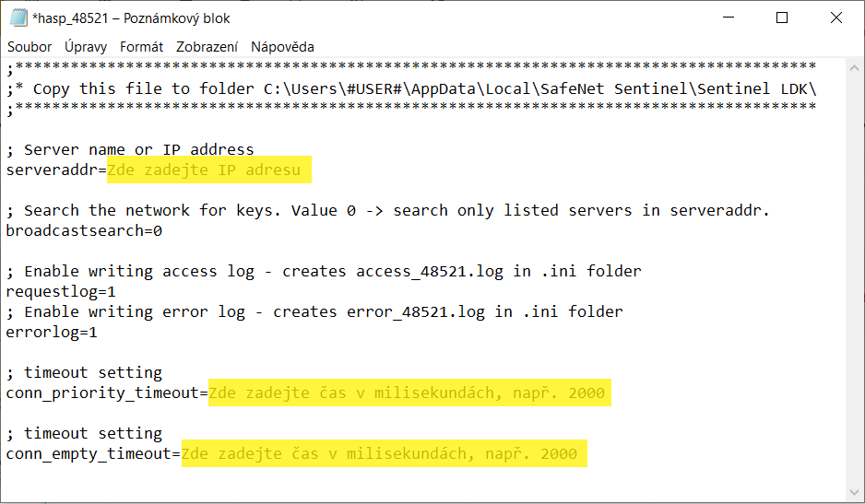
Task: Click comment '; Enable writing error log'
Action: [x=314, y=311]
